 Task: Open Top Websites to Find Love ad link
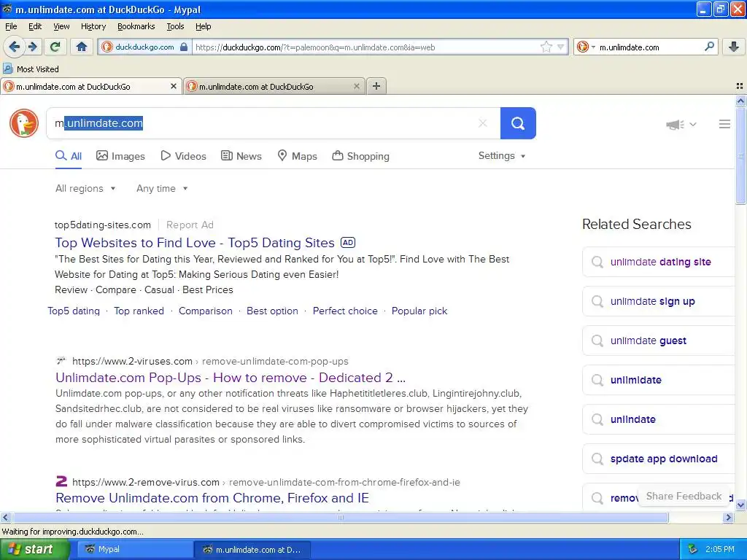(195, 242)
